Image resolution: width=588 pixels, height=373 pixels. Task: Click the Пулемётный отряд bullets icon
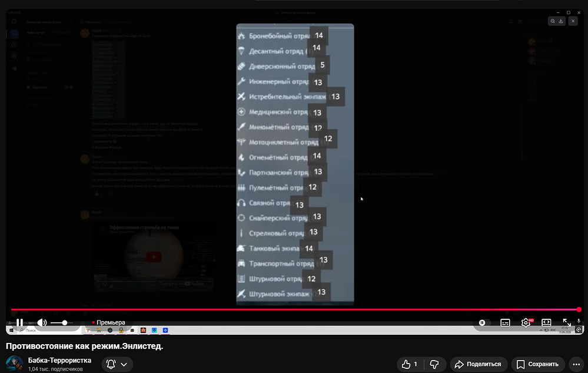[241, 187]
